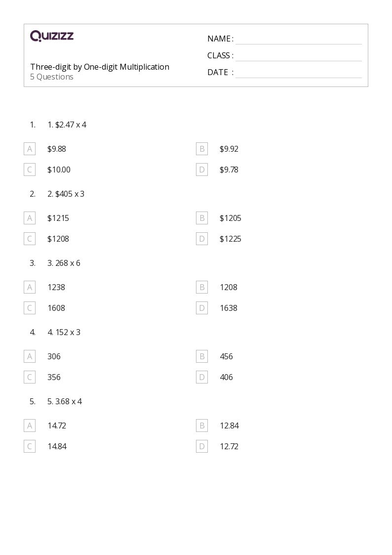Viewport: 392px width, 555px height.
Task: Mark box C for answer 1608
Action: click(30, 308)
